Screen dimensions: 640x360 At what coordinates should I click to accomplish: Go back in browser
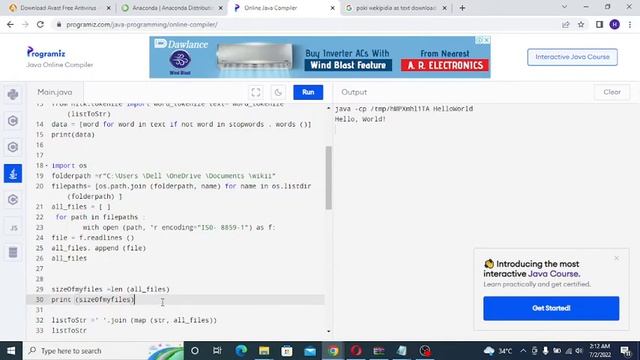[x=10, y=24]
